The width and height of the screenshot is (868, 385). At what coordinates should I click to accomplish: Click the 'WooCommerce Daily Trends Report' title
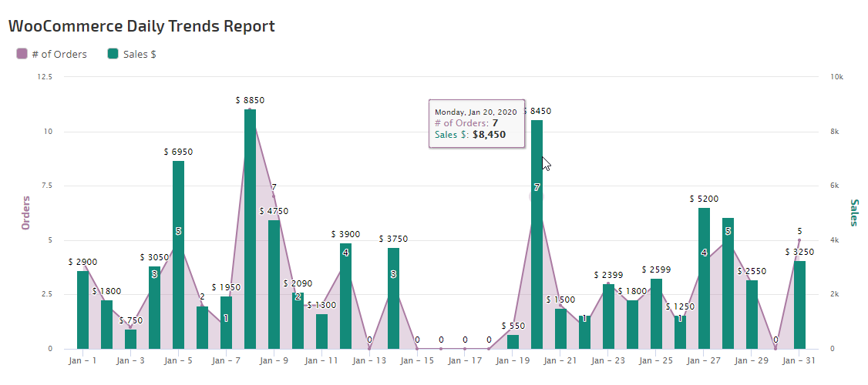141,26
